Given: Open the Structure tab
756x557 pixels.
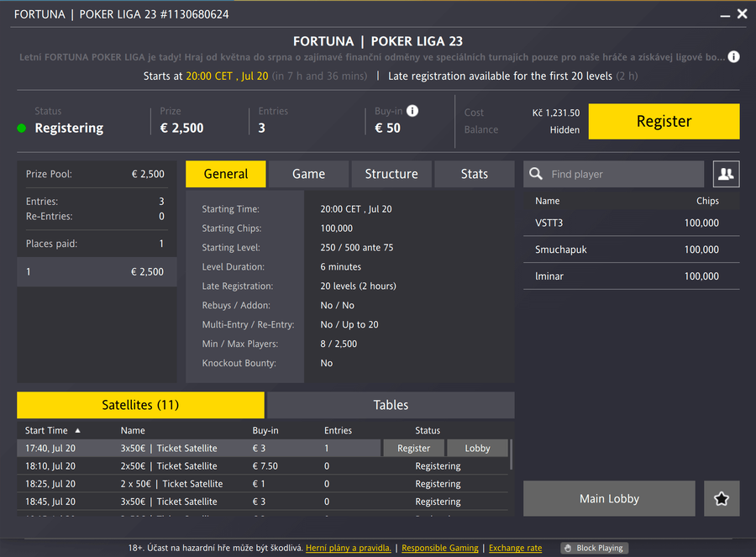Looking at the screenshot, I should pos(391,174).
